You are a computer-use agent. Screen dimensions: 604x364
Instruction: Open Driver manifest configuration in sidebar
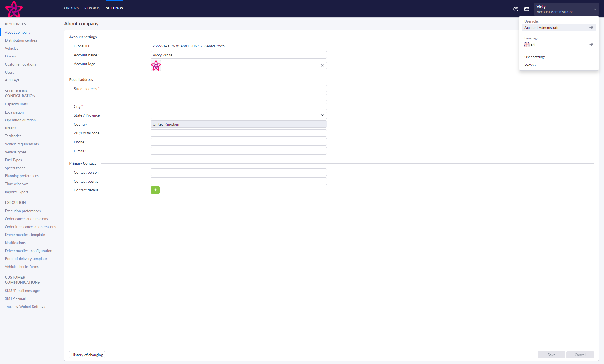28,251
